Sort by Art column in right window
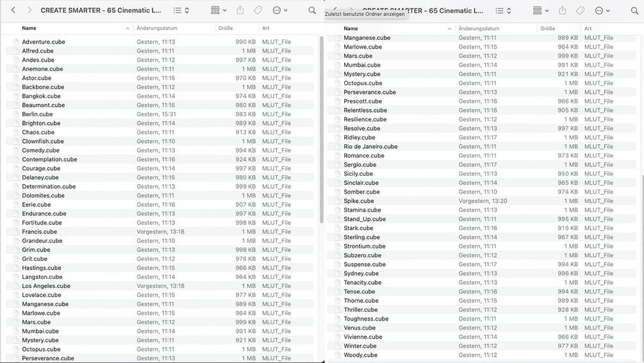 point(588,28)
